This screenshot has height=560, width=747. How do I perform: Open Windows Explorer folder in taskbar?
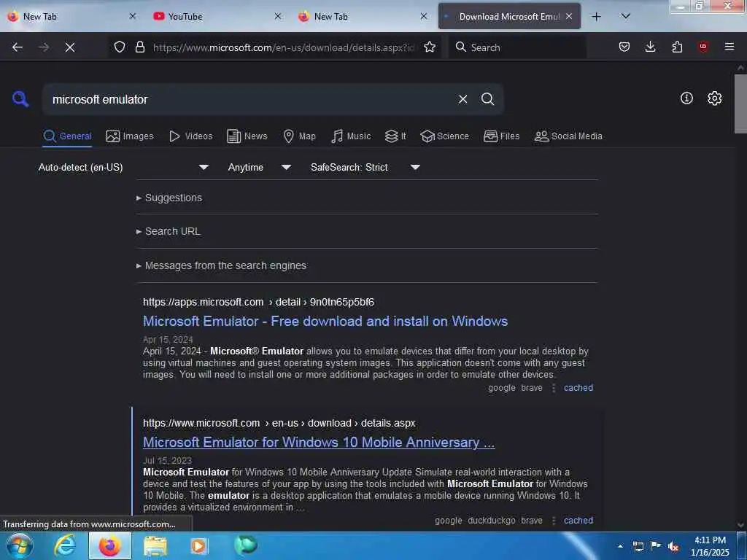pyautogui.click(x=155, y=546)
